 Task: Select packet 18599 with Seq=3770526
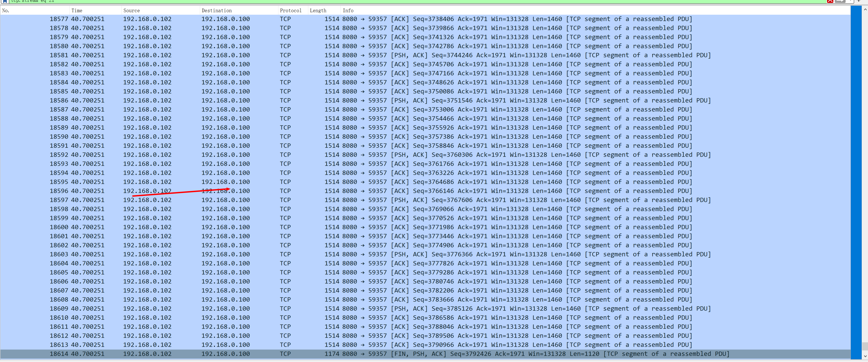[425, 218]
